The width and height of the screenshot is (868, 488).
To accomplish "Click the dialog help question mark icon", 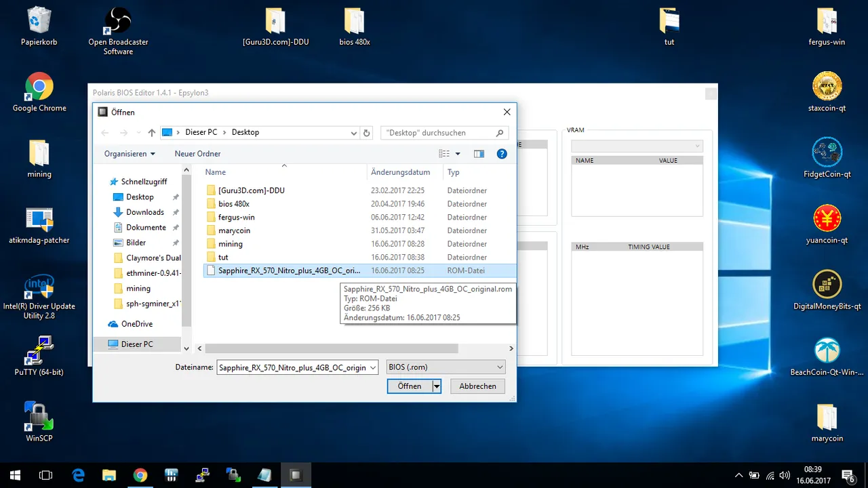I will tap(502, 154).
